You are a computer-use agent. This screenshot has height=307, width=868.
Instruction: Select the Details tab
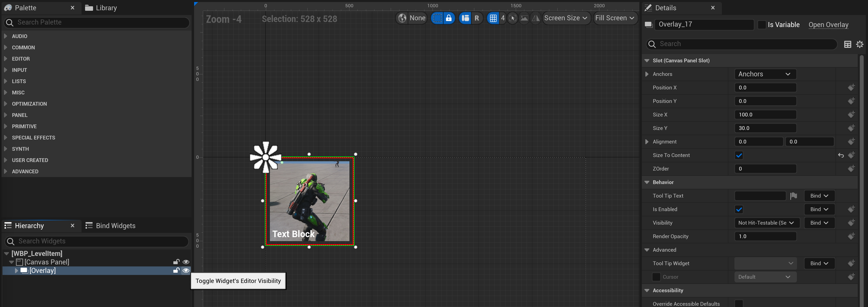(x=665, y=8)
